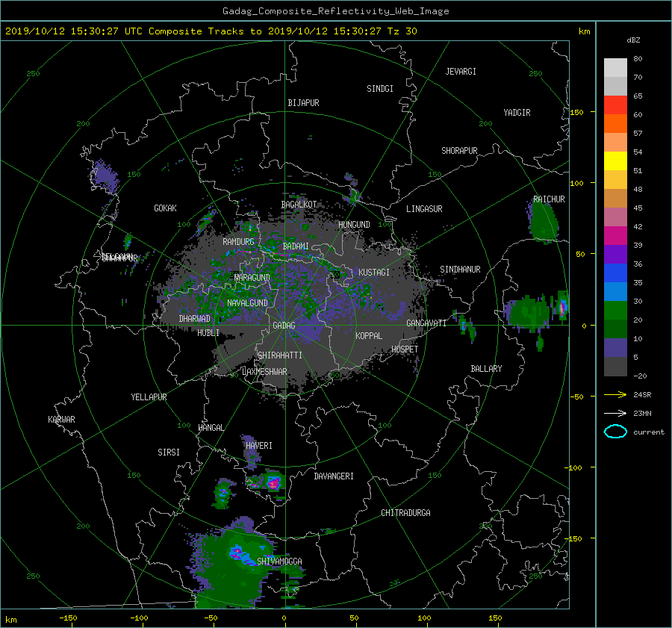672x628 pixels.
Task: Click the 150 right axis label
Action: pyautogui.click(x=577, y=112)
